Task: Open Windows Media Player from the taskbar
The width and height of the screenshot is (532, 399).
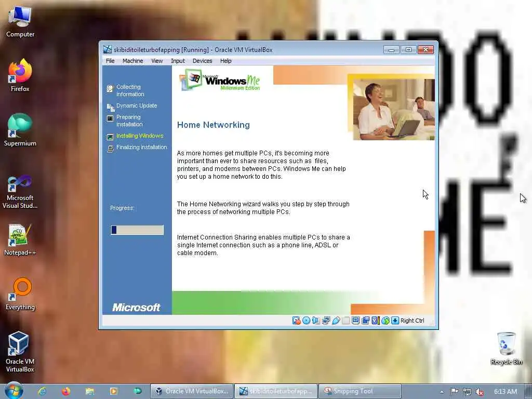Action: click(x=114, y=391)
